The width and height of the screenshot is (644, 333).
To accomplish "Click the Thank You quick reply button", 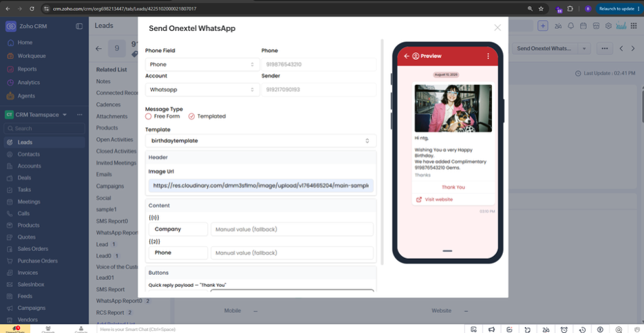I will 453,187.
